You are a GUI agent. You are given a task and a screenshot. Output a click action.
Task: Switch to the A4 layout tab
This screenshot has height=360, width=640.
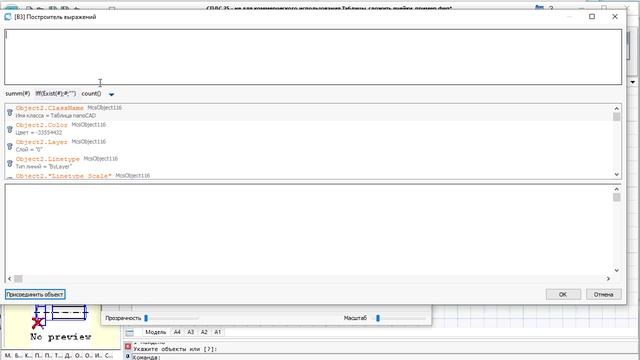[177, 332]
